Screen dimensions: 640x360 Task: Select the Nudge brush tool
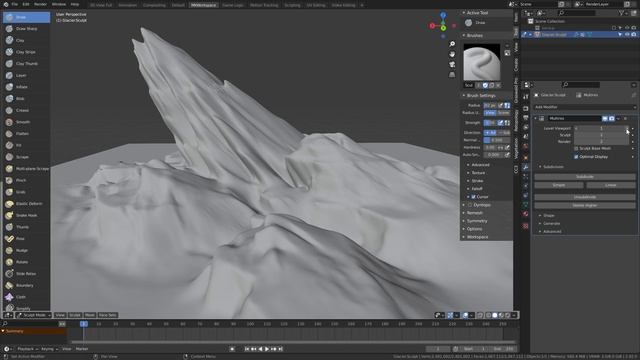pyautogui.click(x=27, y=250)
